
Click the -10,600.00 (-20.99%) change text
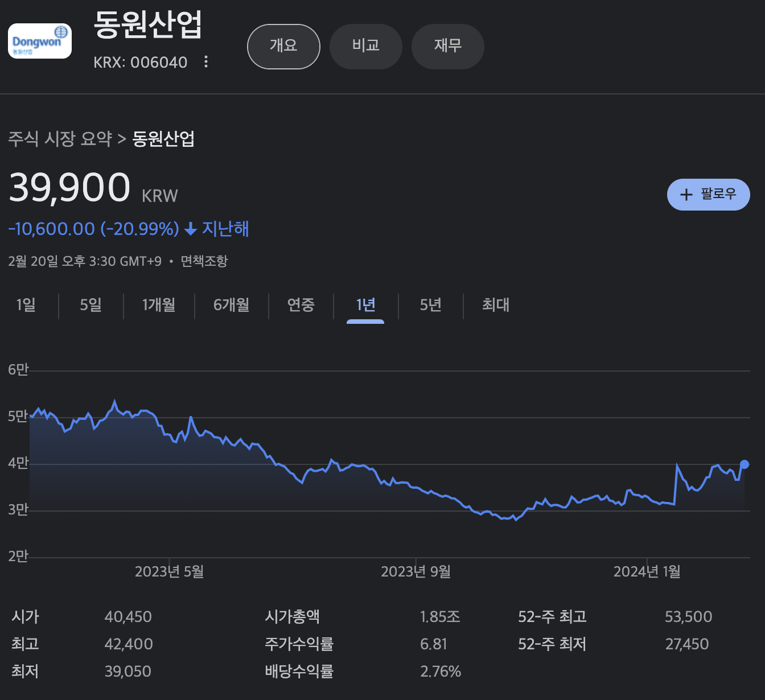click(94, 229)
